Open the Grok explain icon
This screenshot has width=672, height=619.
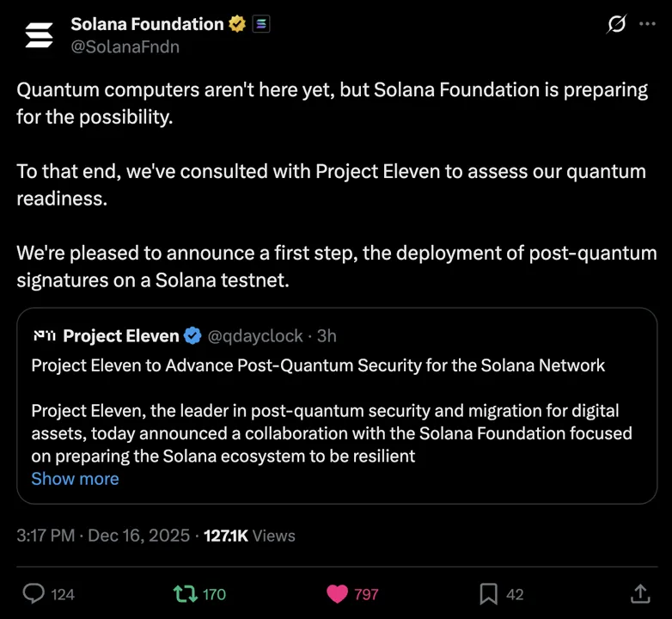616,25
